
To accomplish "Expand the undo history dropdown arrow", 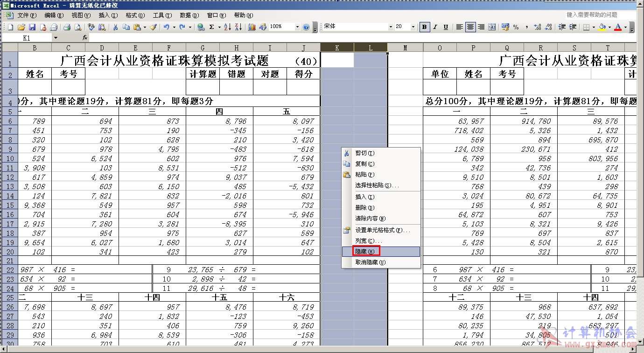I will pos(174,27).
